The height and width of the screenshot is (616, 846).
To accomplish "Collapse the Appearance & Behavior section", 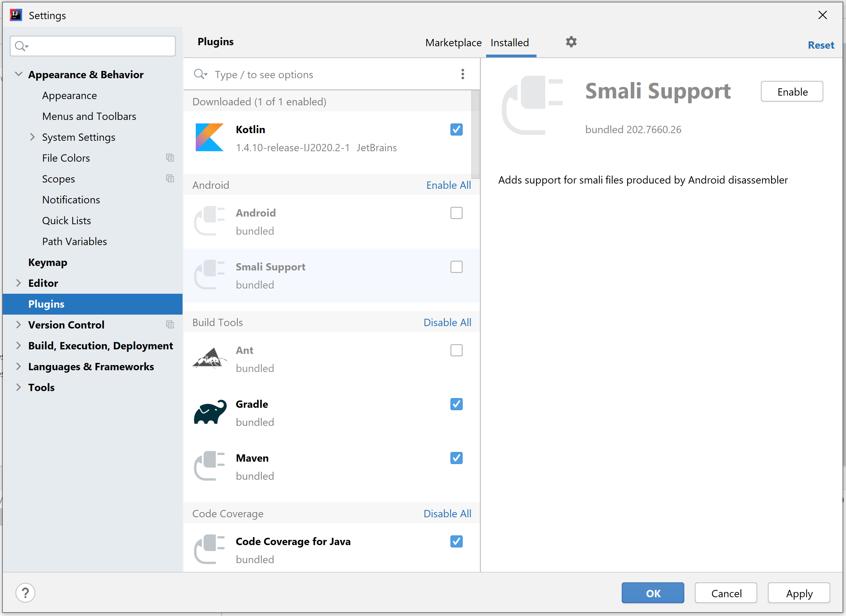I will pos(19,74).
